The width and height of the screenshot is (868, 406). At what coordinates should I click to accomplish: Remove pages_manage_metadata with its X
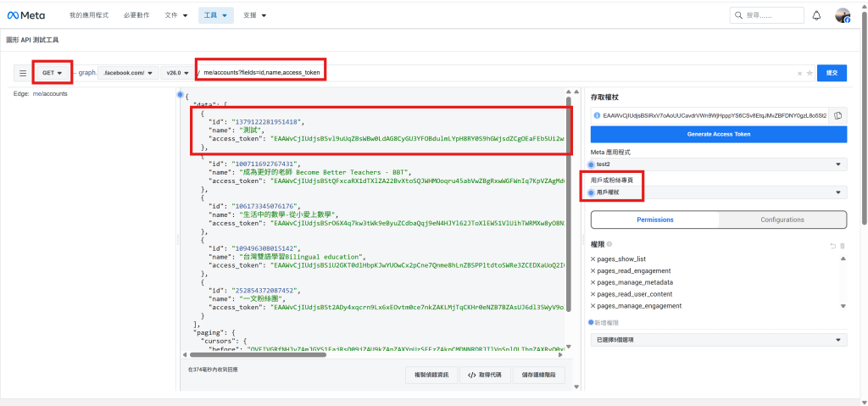pos(593,282)
